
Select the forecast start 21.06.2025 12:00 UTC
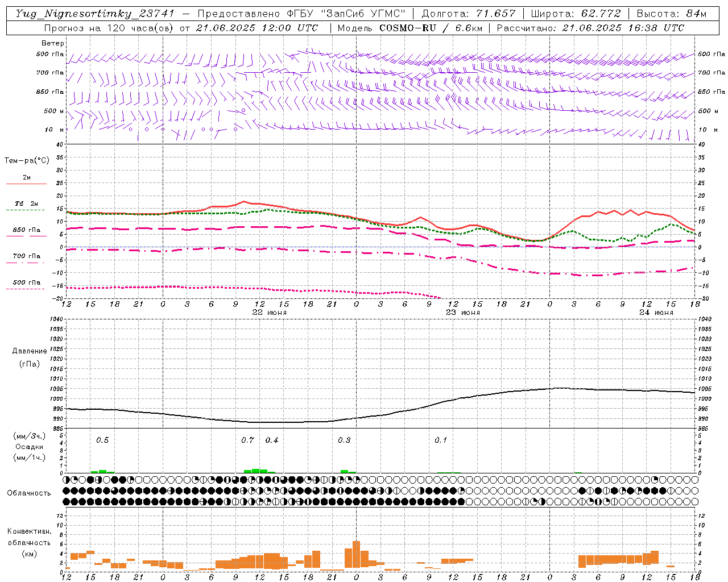tap(257, 28)
